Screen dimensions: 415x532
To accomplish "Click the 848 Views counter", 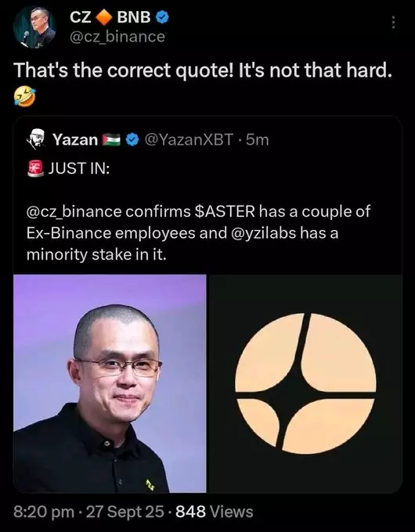I will tap(215, 512).
